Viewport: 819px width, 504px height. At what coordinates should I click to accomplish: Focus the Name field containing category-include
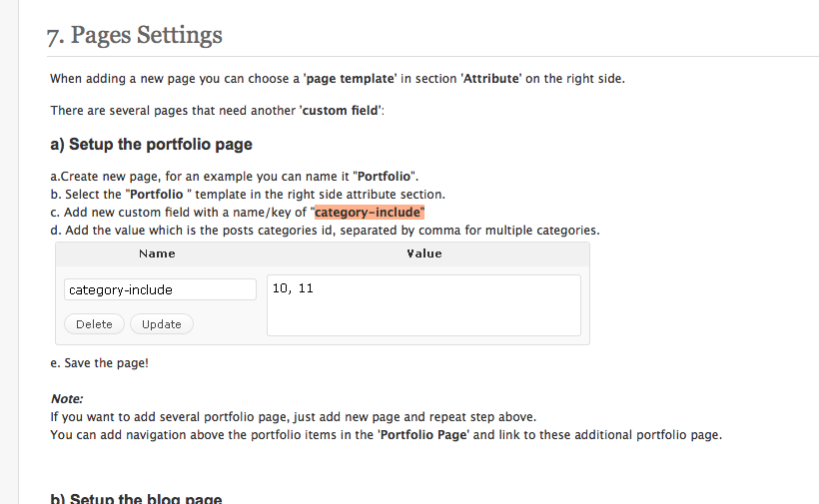coord(160,289)
